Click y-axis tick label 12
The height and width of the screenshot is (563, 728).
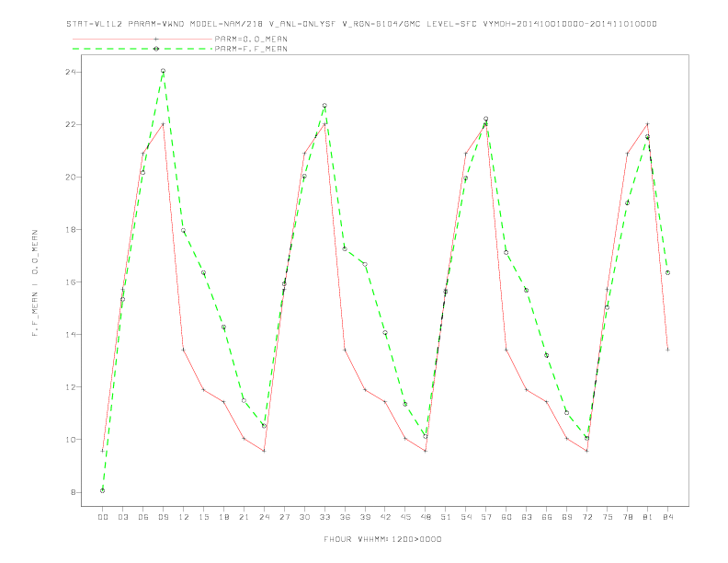coord(70,387)
